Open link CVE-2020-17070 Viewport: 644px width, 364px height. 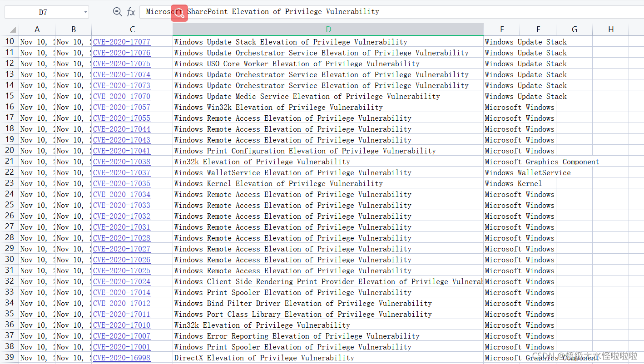122,96
